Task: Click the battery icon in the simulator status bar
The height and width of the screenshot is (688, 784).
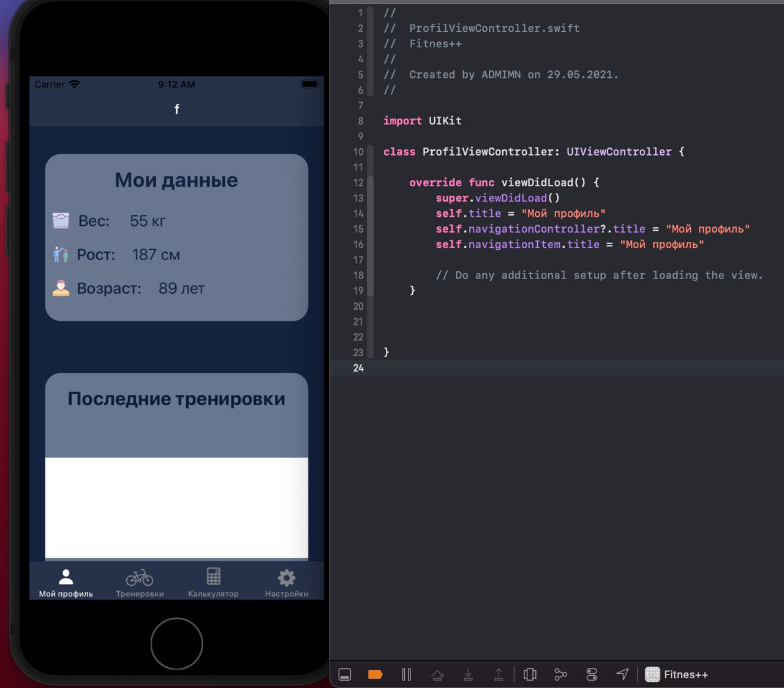Action: click(310, 84)
